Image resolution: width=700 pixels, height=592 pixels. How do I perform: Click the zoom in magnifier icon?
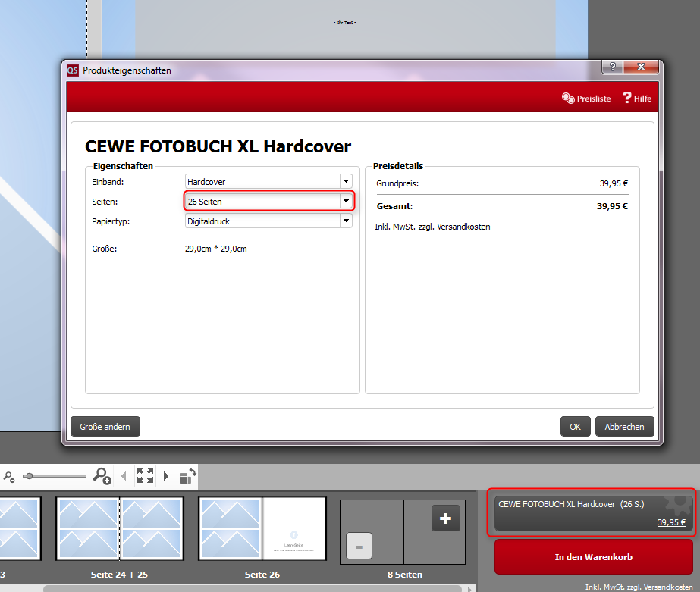click(x=102, y=476)
